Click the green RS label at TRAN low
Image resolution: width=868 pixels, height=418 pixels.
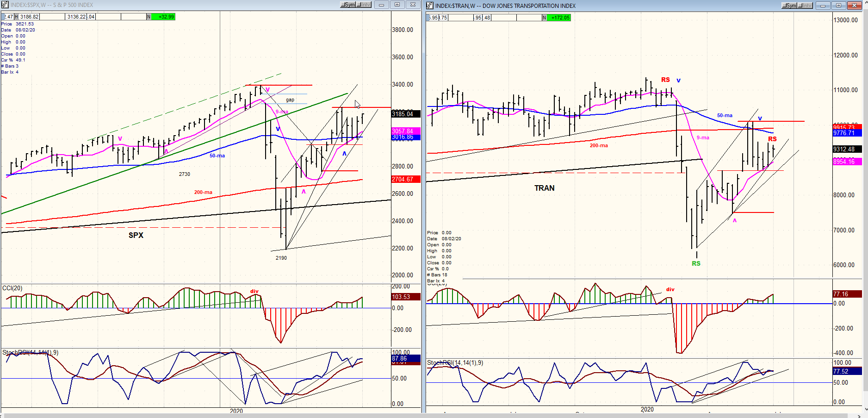(696, 263)
